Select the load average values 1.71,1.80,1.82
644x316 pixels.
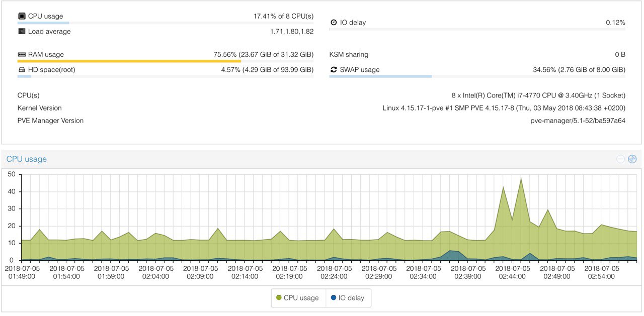pos(292,31)
